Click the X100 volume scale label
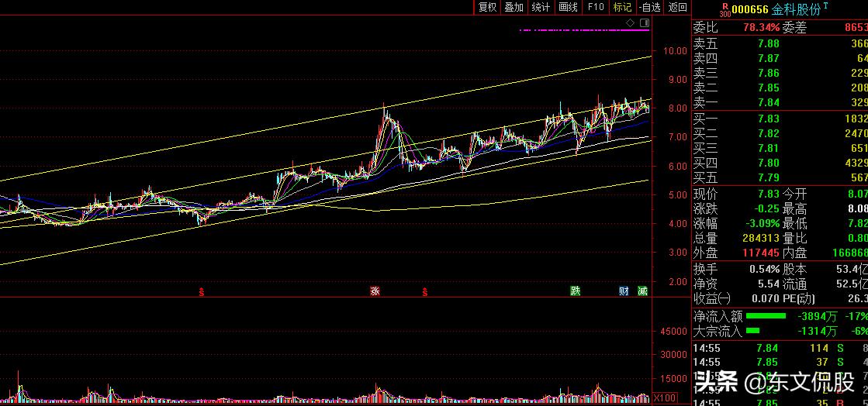This screenshot has height=406, width=868. (666, 398)
